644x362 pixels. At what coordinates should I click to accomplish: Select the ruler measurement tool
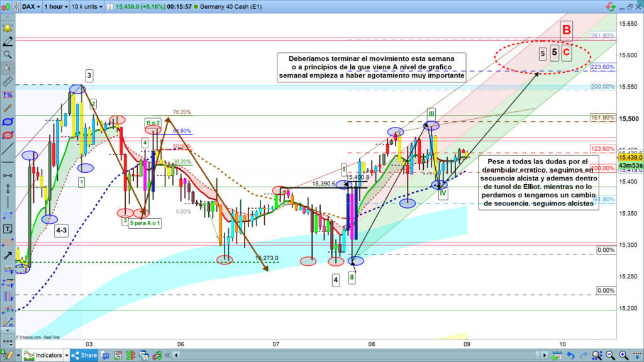click(x=8, y=81)
